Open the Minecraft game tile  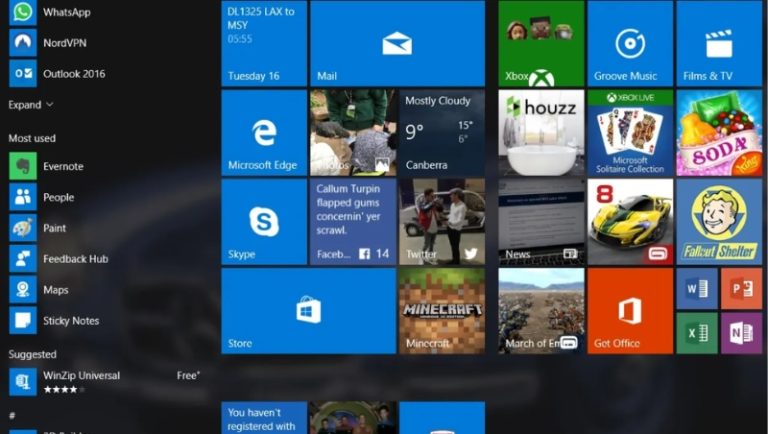point(442,311)
